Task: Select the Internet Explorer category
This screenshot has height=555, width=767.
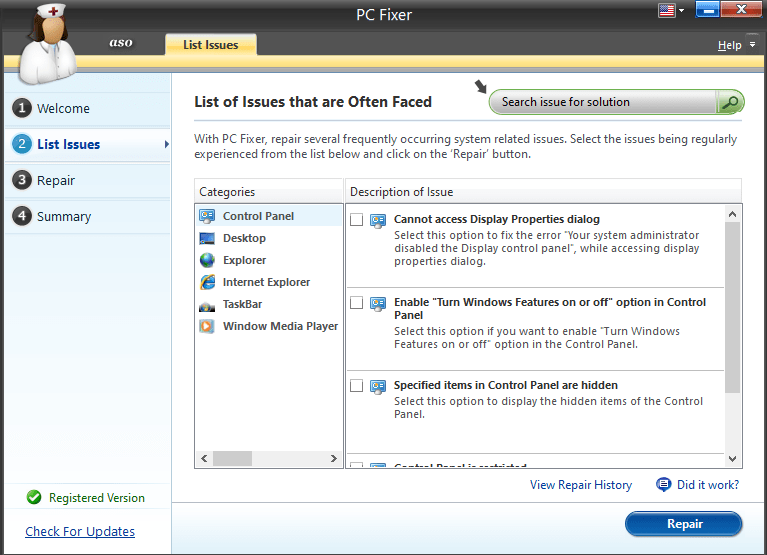Action: [269, 282]
